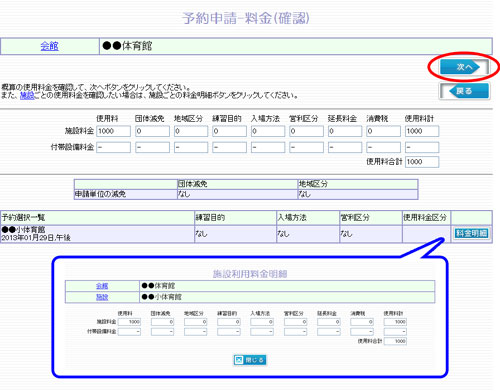Close the popup with the 閉じる button
The width and height of the screenshot is (500, 391).
[250, 360]
